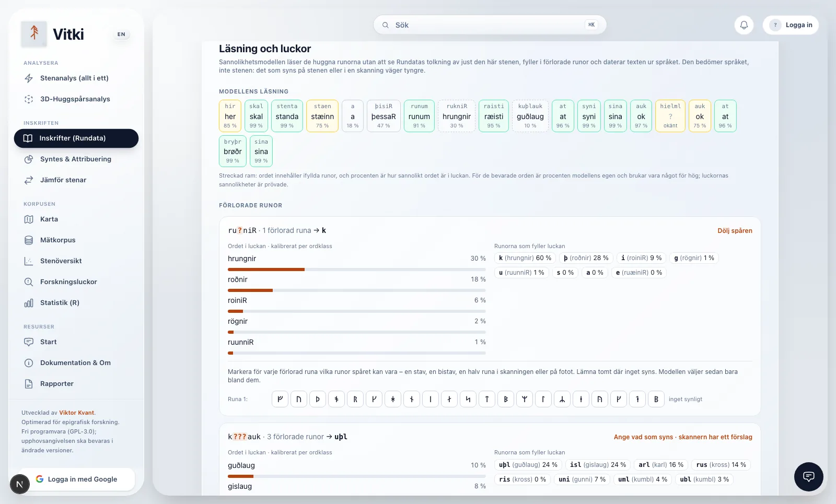Select the 'uþl (guðlaug) 24 %' chip
Image resolution: width=836 pixels, height=504 pixels.
[x=528, y=465]
